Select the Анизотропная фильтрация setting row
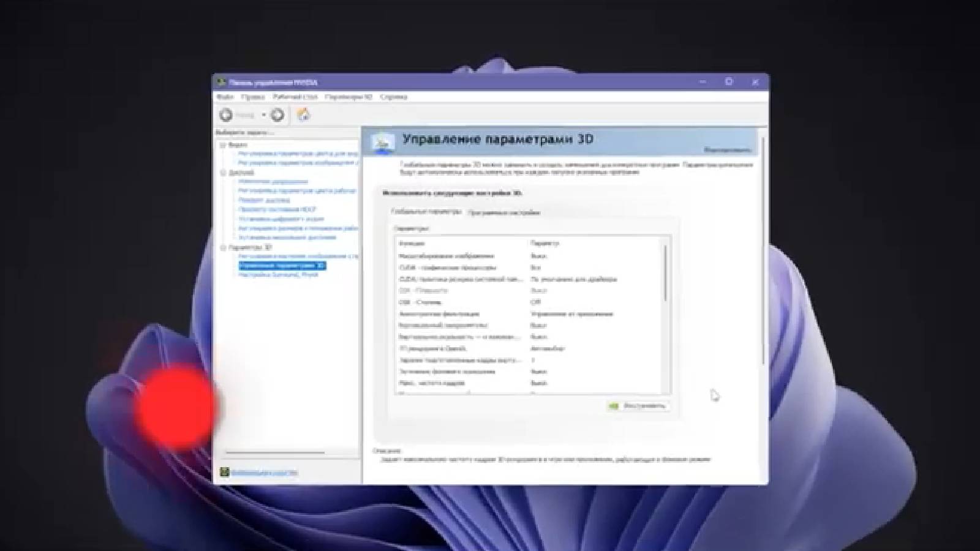Image resolution: width=980 pixels, height=551 pixels. click(x=529, y=314)
